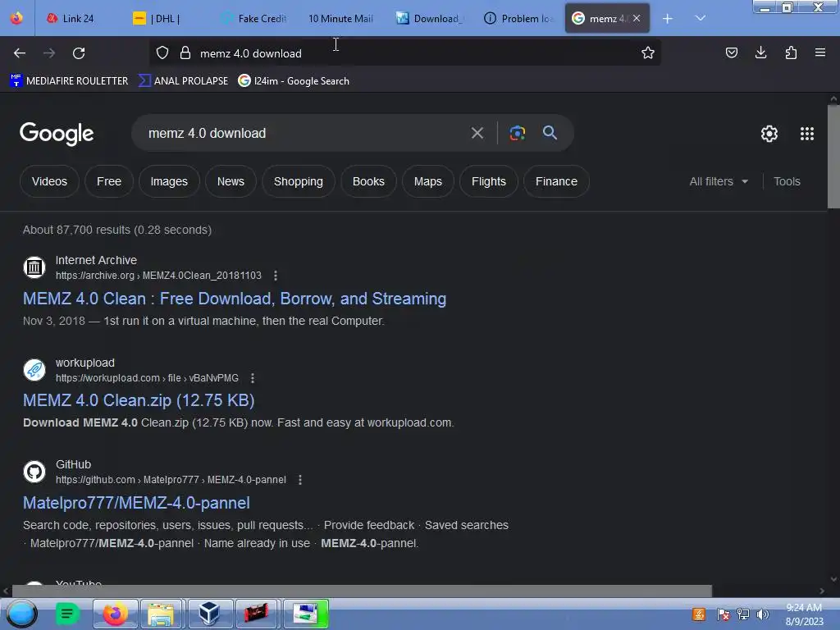Open the VirtualBox cube taskbar icon
Viewport: 840px width, 630px height.
(x=209, y=614)
